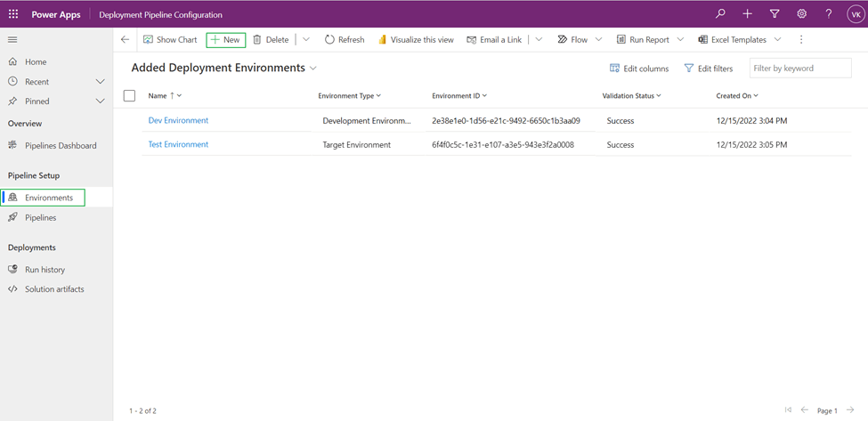
Task: Open Run history in the sidebar
Action: coord(45,270)
